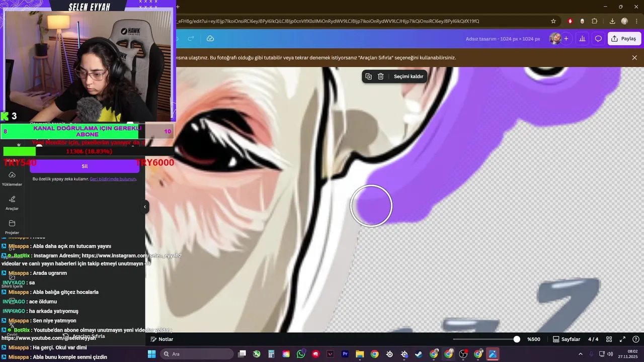This screenshot has height=362, width=644.
Task: Open the Projeler folder panel
Action: 12,227
